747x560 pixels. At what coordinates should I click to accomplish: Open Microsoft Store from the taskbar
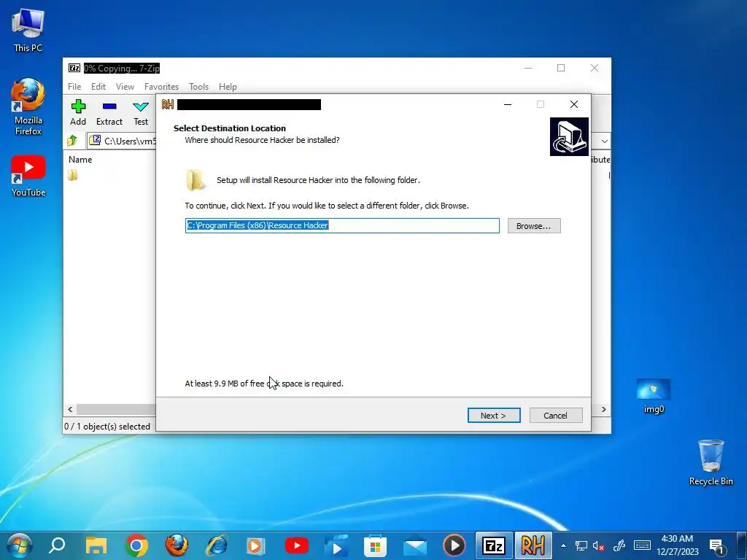click(x=375, y=545)
